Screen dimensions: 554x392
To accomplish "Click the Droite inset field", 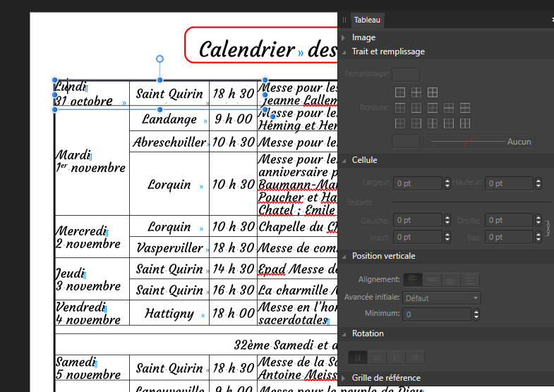I will 509,220.
